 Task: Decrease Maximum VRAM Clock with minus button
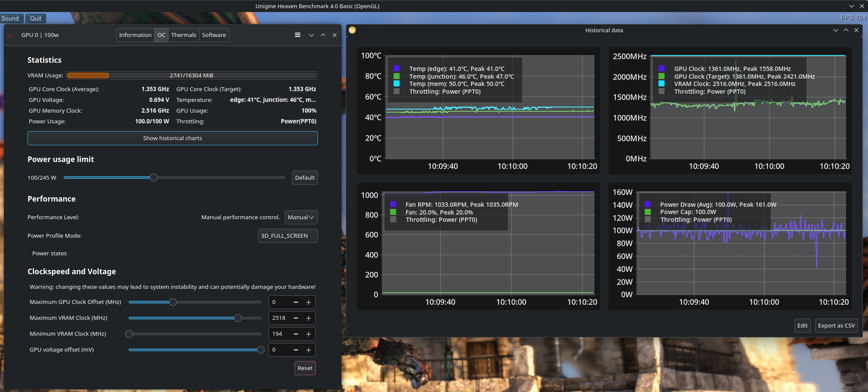(296, 318)
